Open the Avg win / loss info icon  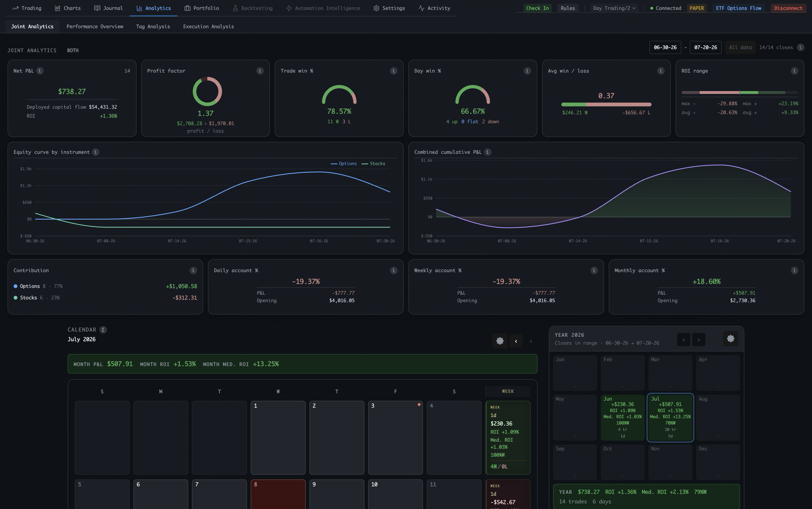point(661,71)
